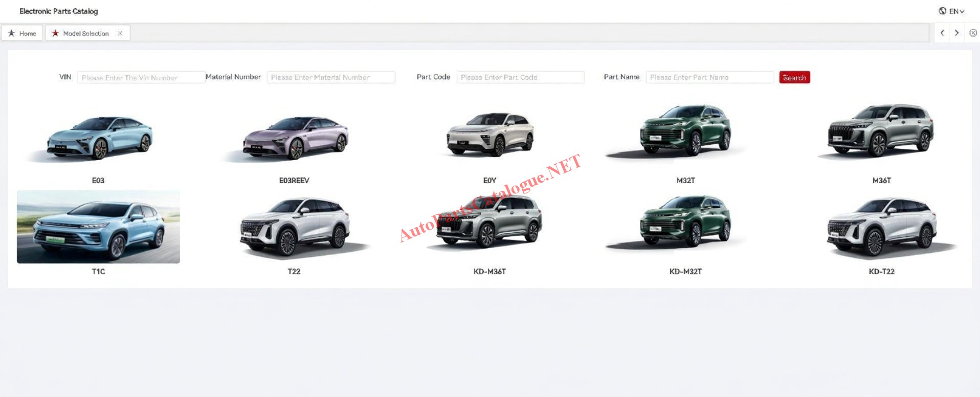Image resolution: width=980 pixels, height=397 pixels.
Task: Focus the Part Name input field
Action: 709,77
